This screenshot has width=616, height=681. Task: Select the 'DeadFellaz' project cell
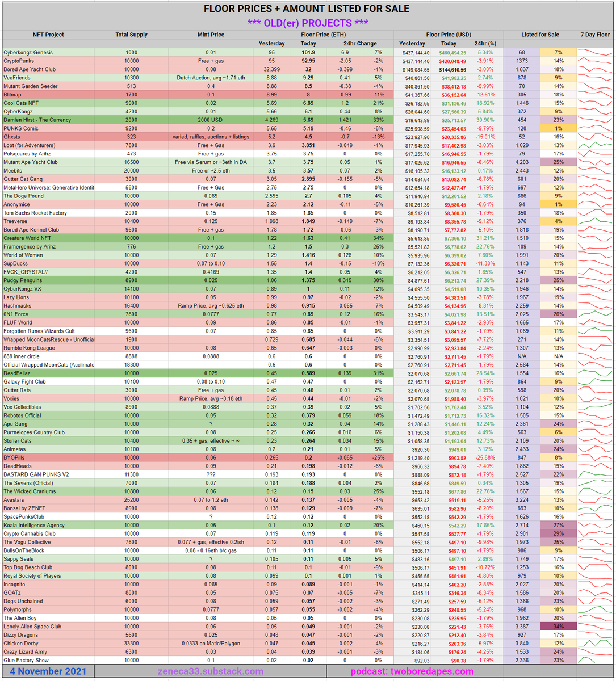click(48, 373)
